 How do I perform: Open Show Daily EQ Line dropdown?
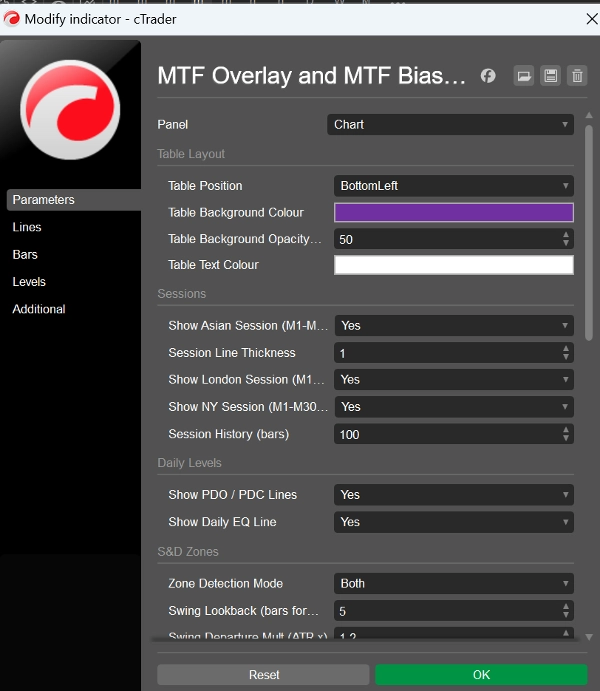tap(454, 522)
